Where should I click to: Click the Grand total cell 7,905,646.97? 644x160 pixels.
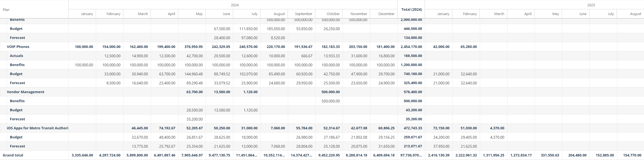[x=192, y=155]
